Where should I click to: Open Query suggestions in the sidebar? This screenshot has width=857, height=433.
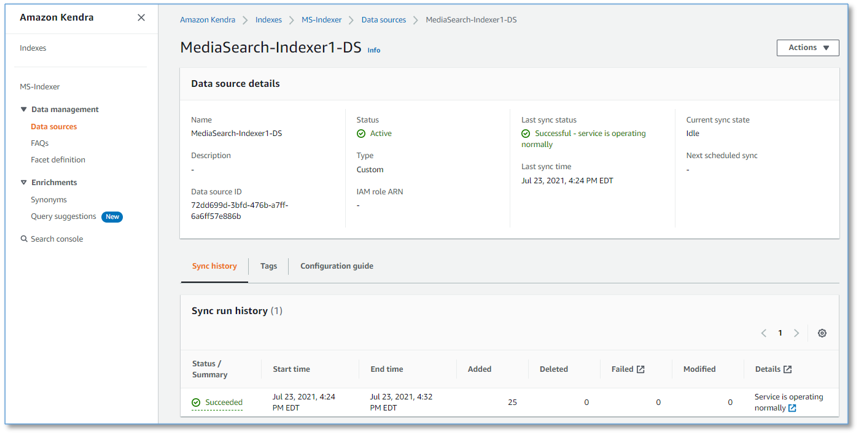coord(63,216)
